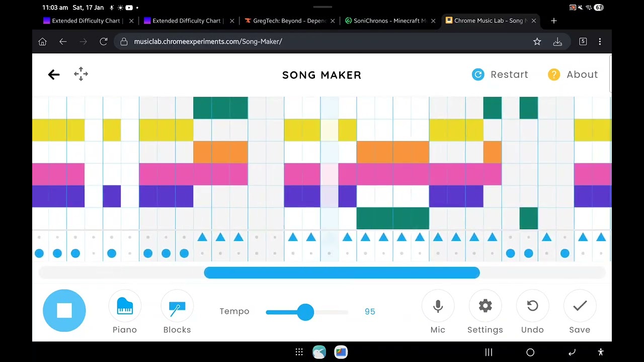Open the About help button
Viewport: 644px width, 362px height.
coord(573,74)
